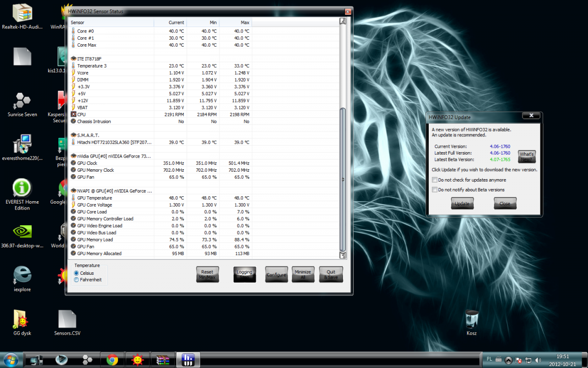Open the Realtek-HD-Audio desktop icon
The image size is (588, 368).
coord(22,17)
